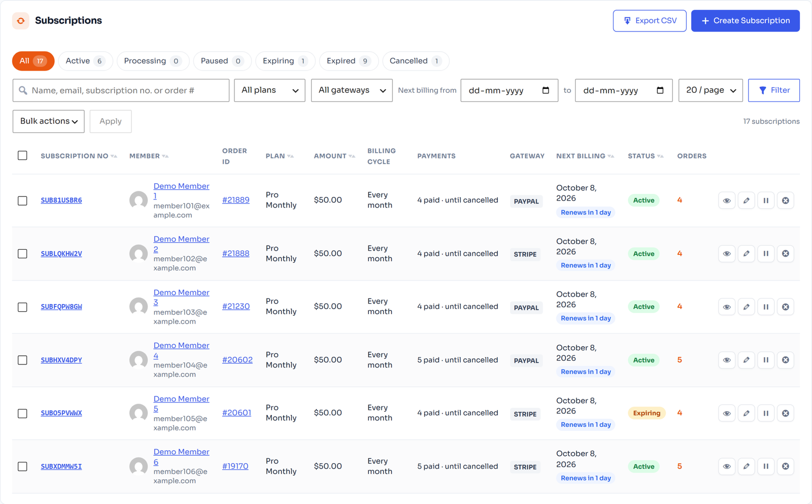Click the Export CSV button

click(x=650, y=21)
